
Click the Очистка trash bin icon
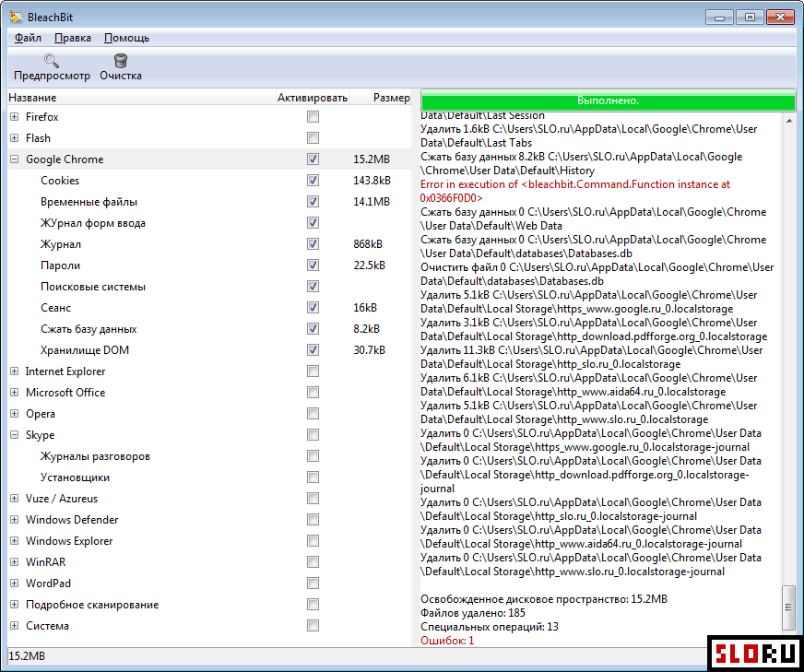coord(121,61)
